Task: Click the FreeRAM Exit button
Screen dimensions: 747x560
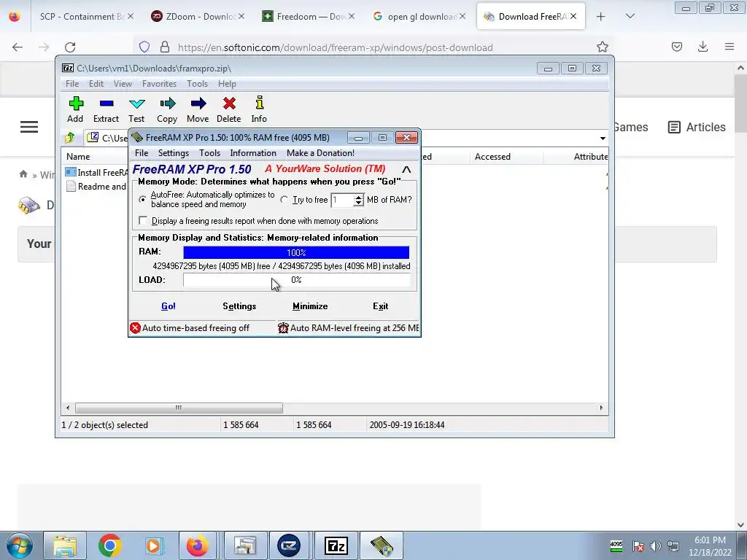Action: (x=380, y=306)
